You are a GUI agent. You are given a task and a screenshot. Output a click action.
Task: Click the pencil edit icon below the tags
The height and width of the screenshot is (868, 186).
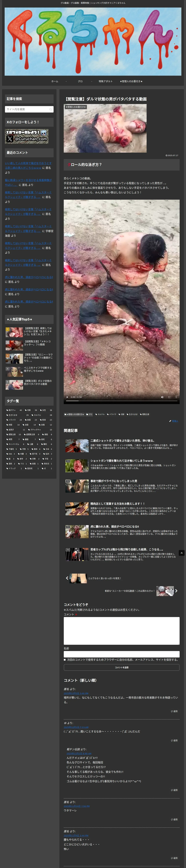(170, 421)
